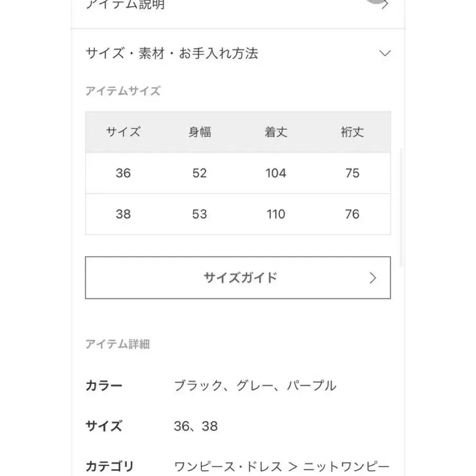Expand the サイズガイド disclosure arrow

point(373,277)
